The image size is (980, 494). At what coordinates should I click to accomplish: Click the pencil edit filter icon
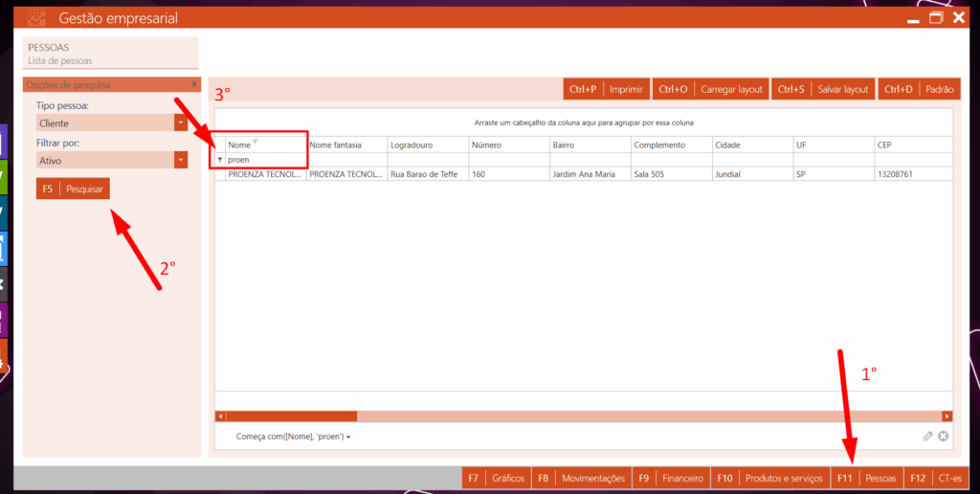coord(927,437)
